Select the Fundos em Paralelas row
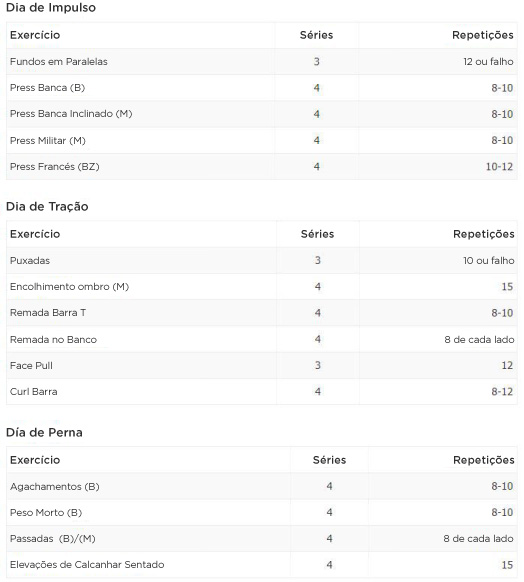 (262, 62)
